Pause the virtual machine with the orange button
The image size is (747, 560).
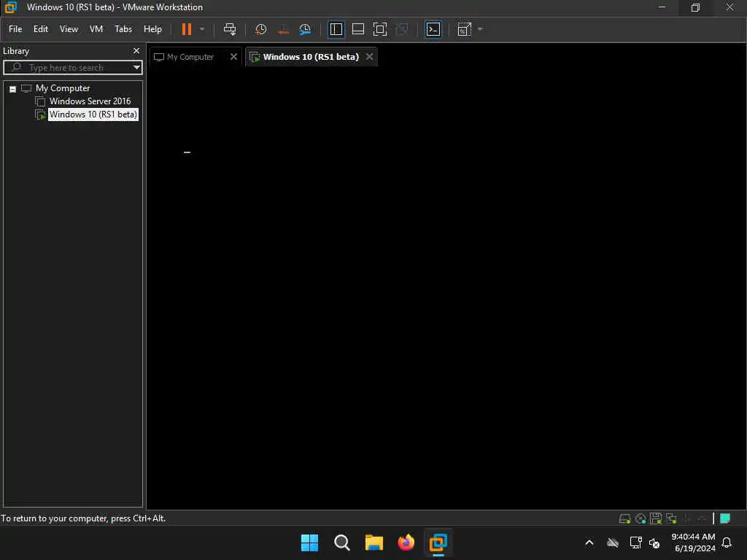[x=186, y=29]
